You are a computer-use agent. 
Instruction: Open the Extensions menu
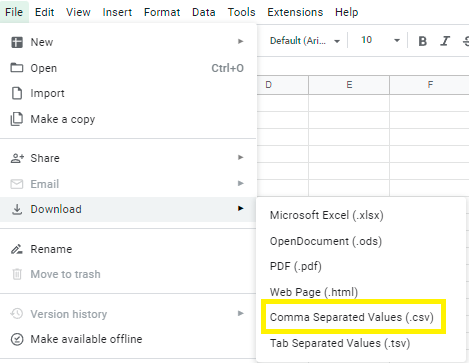tap(295, 12)
